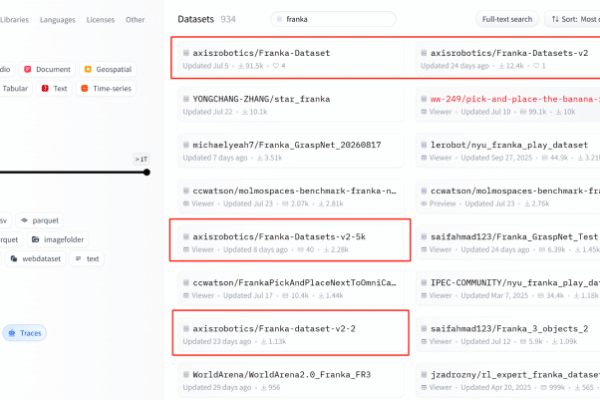Open the ww-249 pick-and-place-the-banana dataset
Viewport: 600px width, 400px height.
pyautogui.click(x=508, y=104)
